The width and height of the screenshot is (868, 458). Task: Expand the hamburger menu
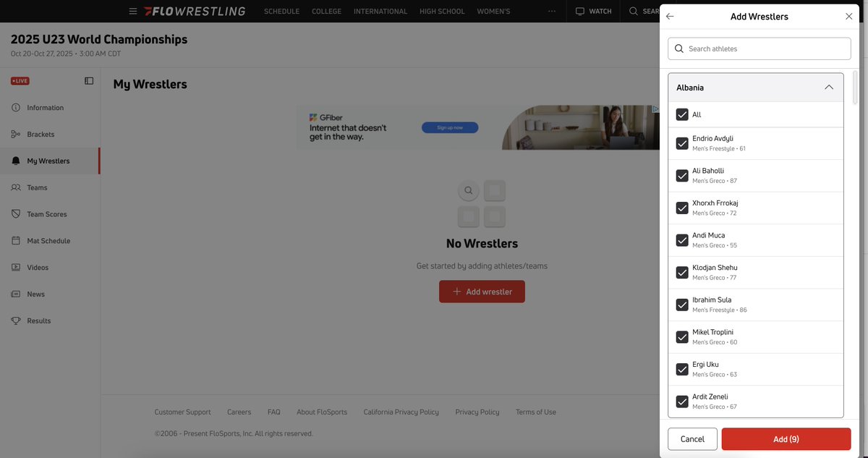130,9
